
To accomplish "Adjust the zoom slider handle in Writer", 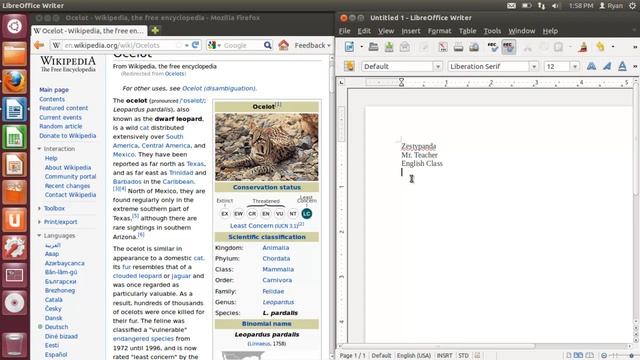I will (x=631, y=356).
